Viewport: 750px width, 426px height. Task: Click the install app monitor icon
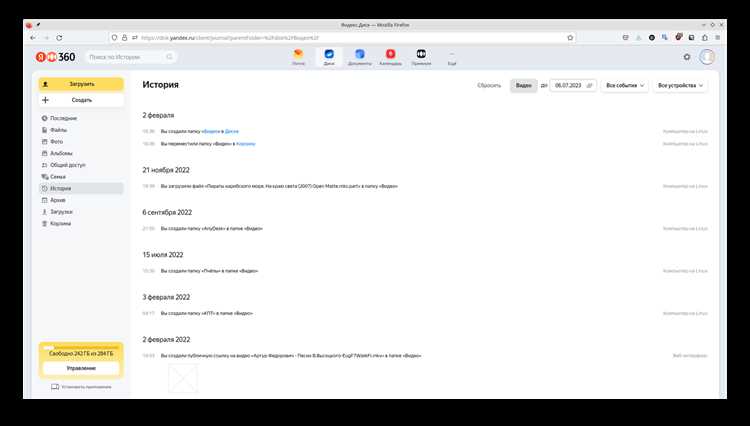[x=55, y=387]
